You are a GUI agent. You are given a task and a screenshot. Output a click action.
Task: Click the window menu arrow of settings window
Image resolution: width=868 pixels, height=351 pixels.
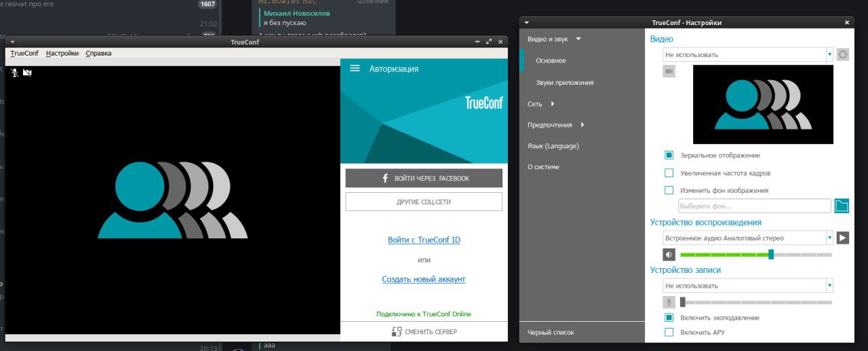pyautogui.click(x=527, y=22)
